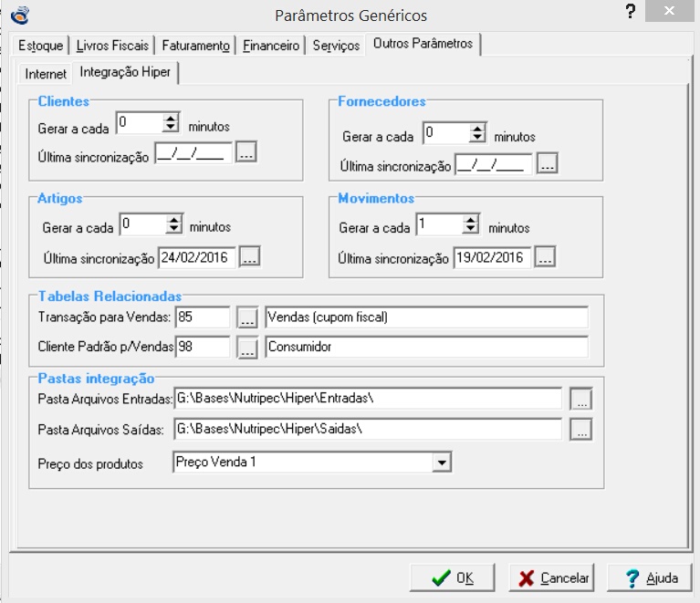The height and width of the screenshot is (603, 700).
Task: Increase Movimentos minutes with up arrow
Action: pyautogui.click(x=471, y=219)
